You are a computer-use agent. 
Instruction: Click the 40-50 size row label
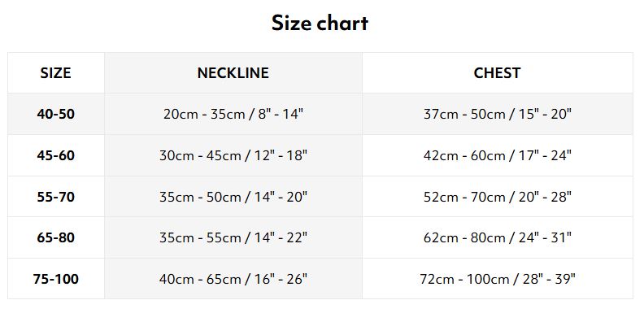tap(56, 114)
